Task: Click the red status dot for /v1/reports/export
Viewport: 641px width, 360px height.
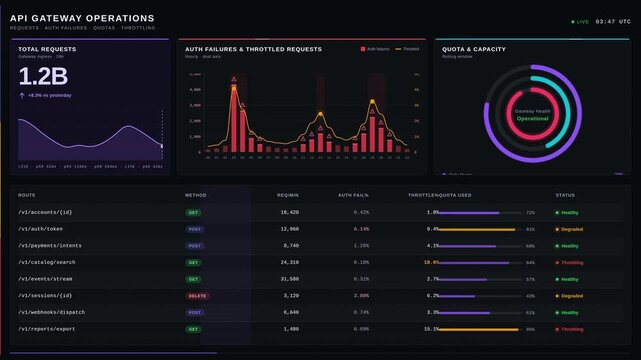Action: click(x=557, y=329)
